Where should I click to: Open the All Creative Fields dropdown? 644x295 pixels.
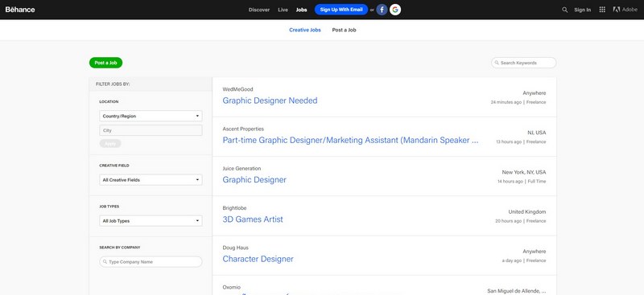[151, 180]
